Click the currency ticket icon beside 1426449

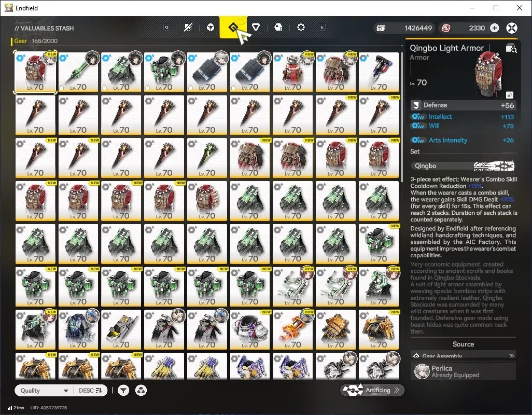pyautogui.click(x=381, y=28)
